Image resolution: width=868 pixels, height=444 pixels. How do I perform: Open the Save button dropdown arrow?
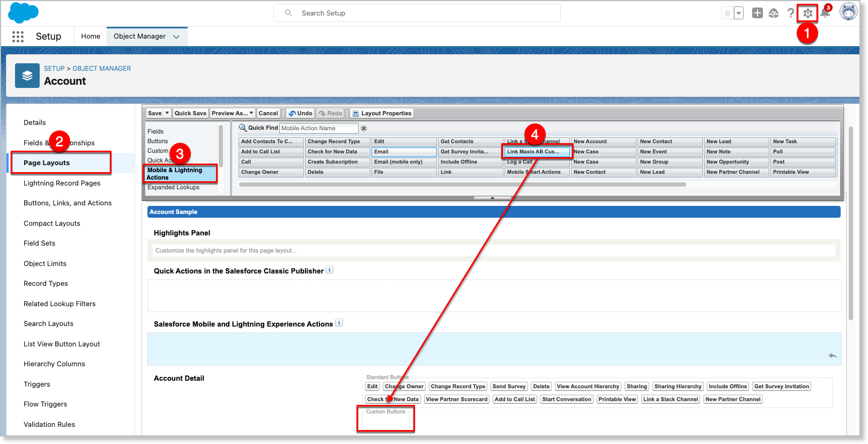167,113
